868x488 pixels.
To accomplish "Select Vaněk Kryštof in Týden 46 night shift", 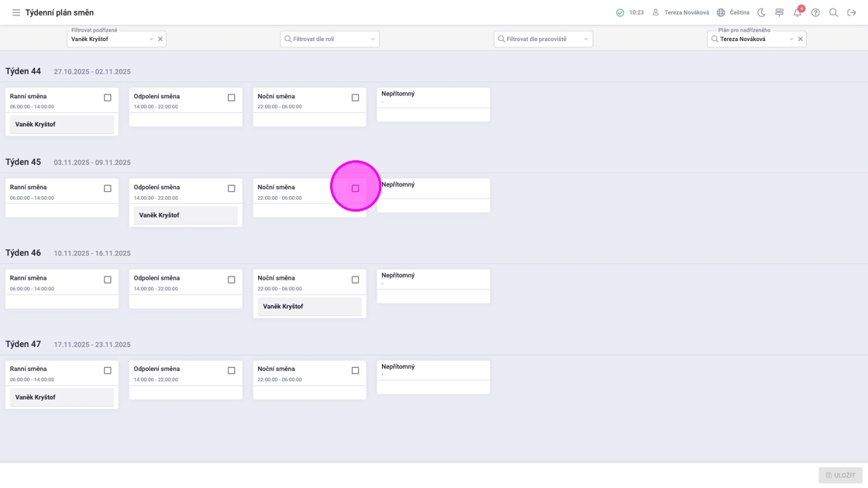I will point(309,307).
